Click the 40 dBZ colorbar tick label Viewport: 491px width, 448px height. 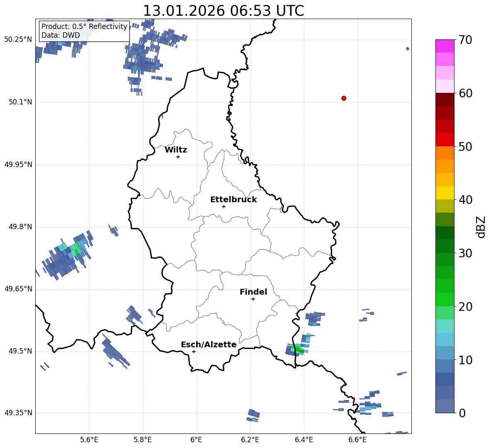tap(465, 200)
